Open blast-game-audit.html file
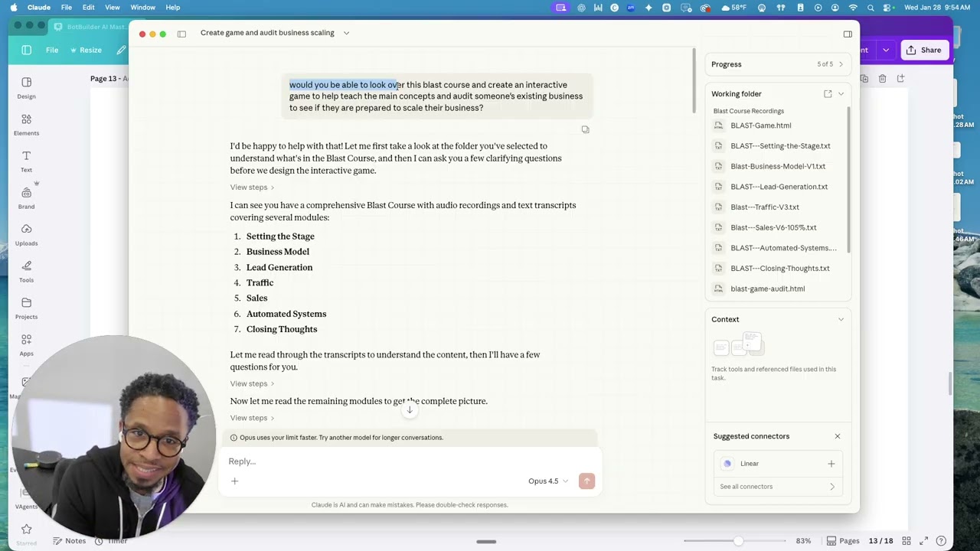Screen dimensions: 980x551 pyautogui.click(x=776, y=289)
